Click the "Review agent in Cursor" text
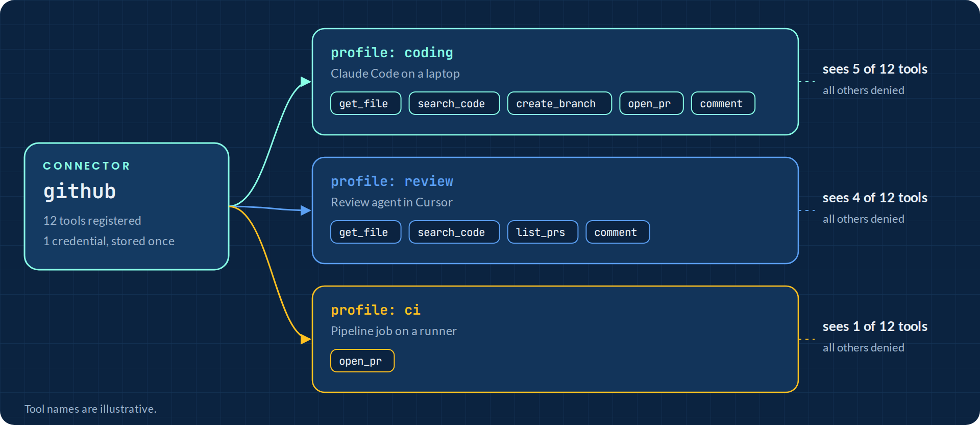The height and width of the screenshot is (425, 980). coord(391,202)
